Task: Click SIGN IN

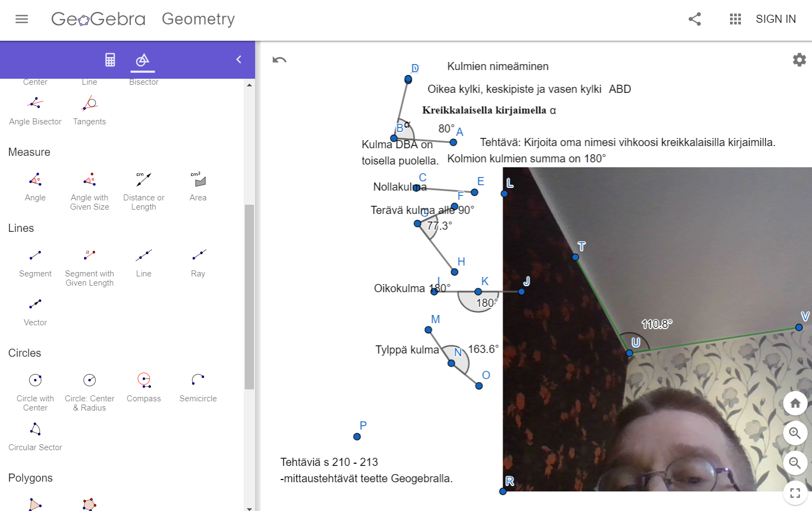Action: click(x=776, y=19)
